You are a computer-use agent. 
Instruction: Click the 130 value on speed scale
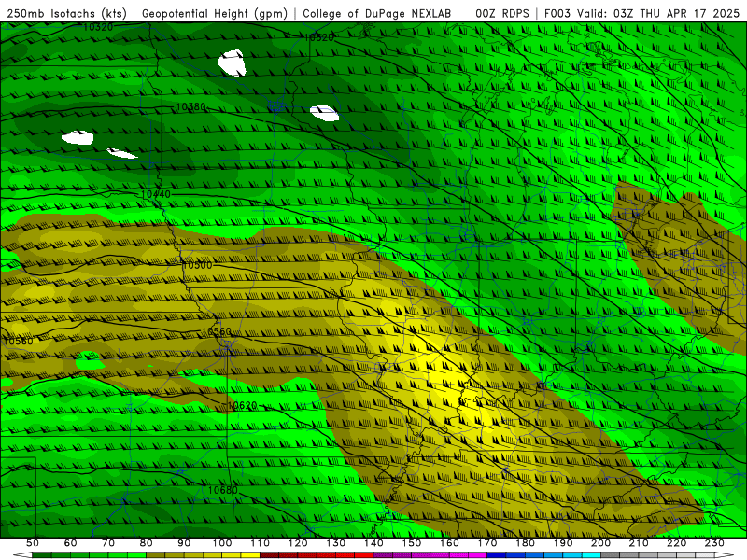[x=336, y=543]
